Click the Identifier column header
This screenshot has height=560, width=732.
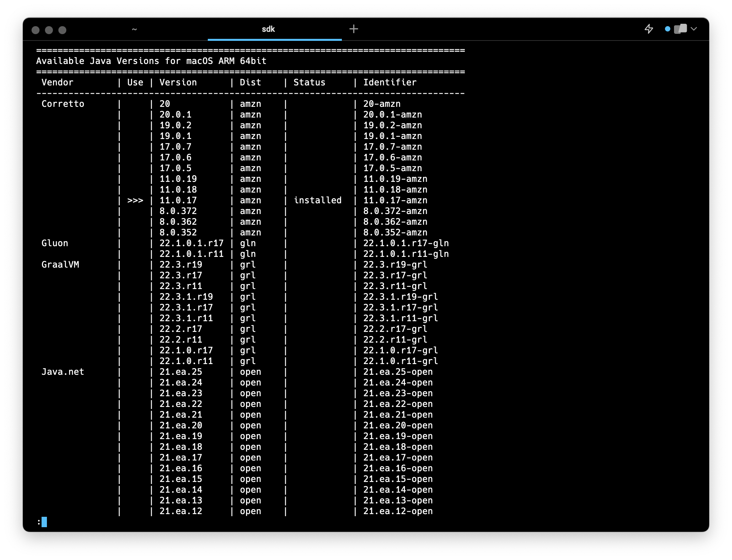pos(390,82)
